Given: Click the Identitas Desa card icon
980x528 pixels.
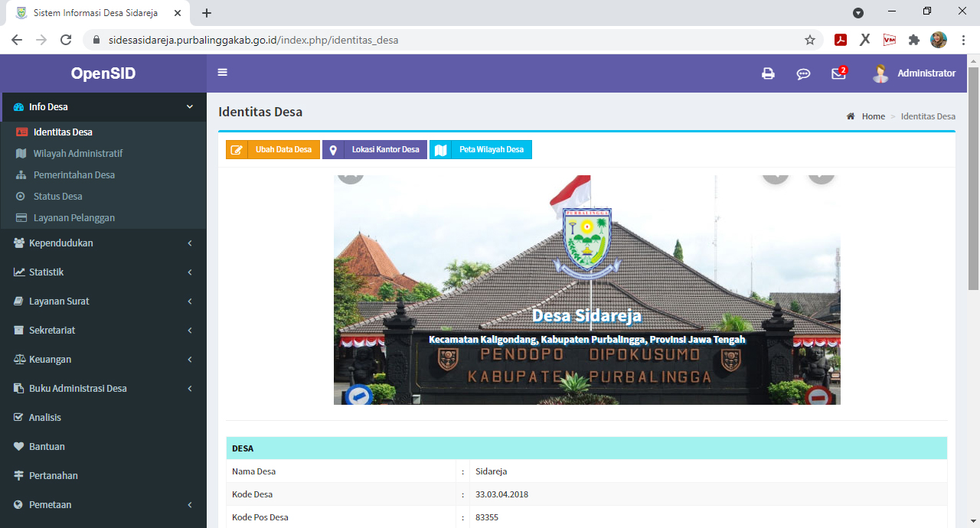Looking at the screenshot, I should point(21,132).
